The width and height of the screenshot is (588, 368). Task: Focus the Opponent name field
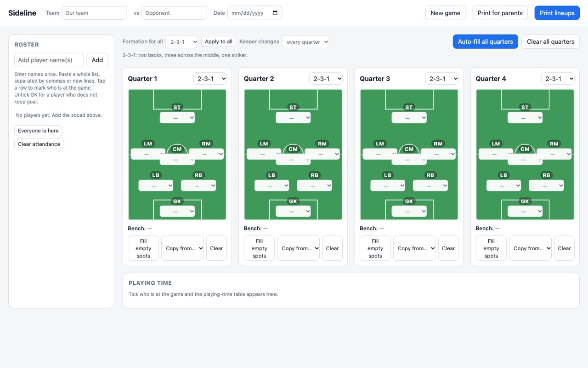(174, 13)
